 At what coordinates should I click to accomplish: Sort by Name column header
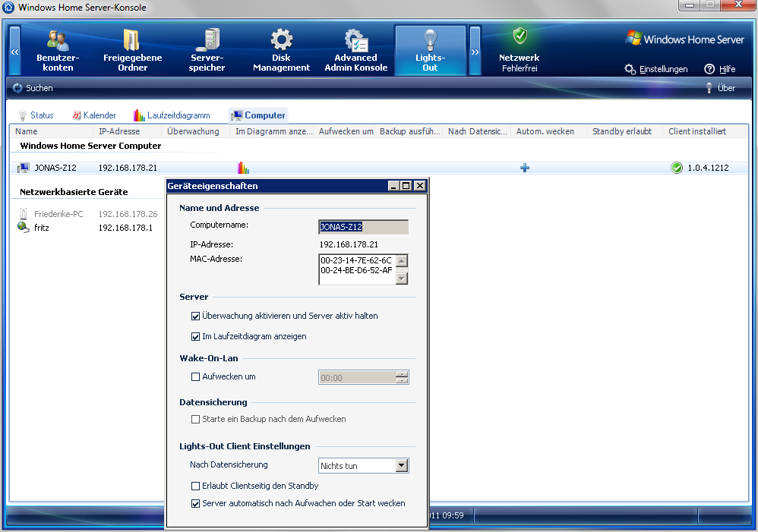click(x=52, y=131)
